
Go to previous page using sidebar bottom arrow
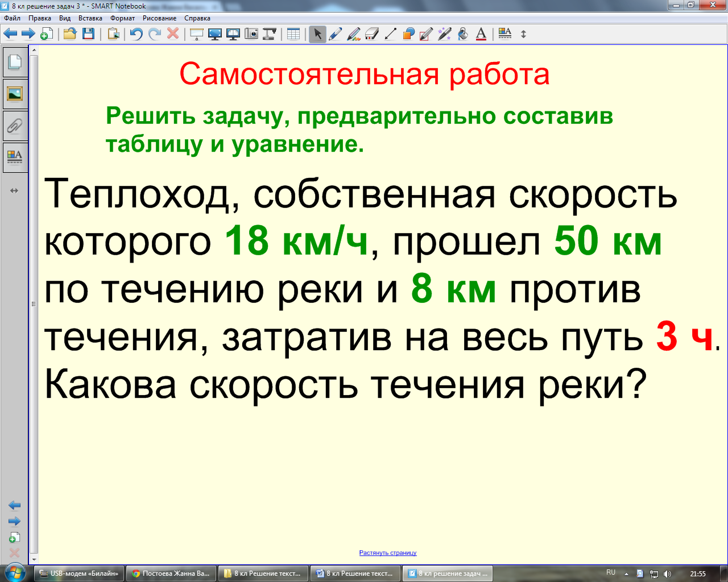14,505
